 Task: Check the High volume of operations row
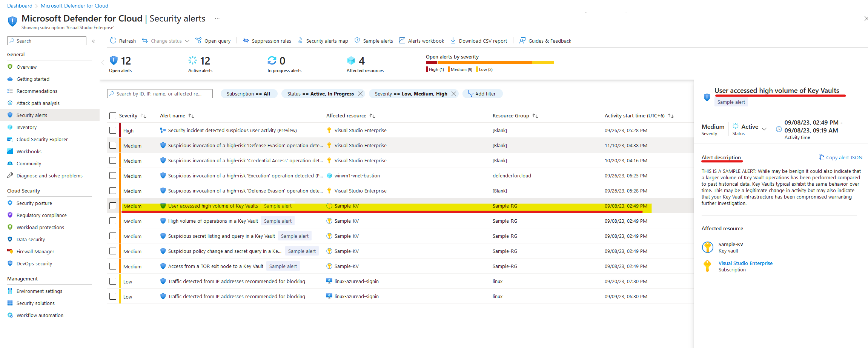coord(113,221)
